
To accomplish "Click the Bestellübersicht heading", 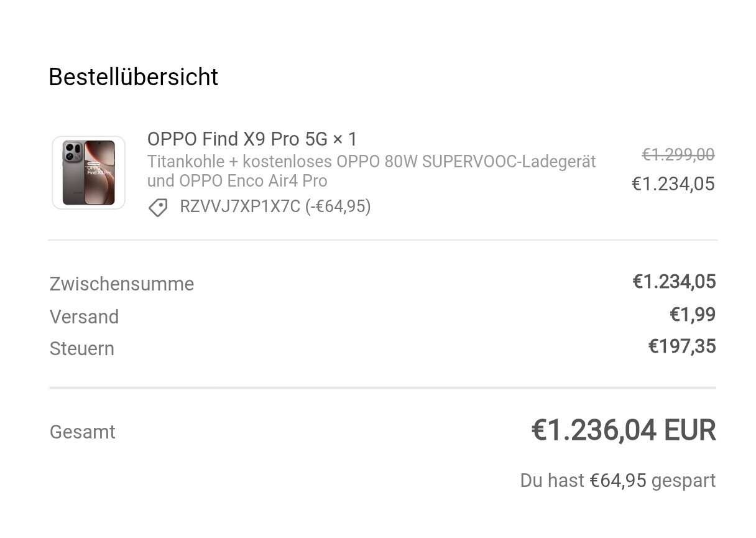I will tap(133, 77).
